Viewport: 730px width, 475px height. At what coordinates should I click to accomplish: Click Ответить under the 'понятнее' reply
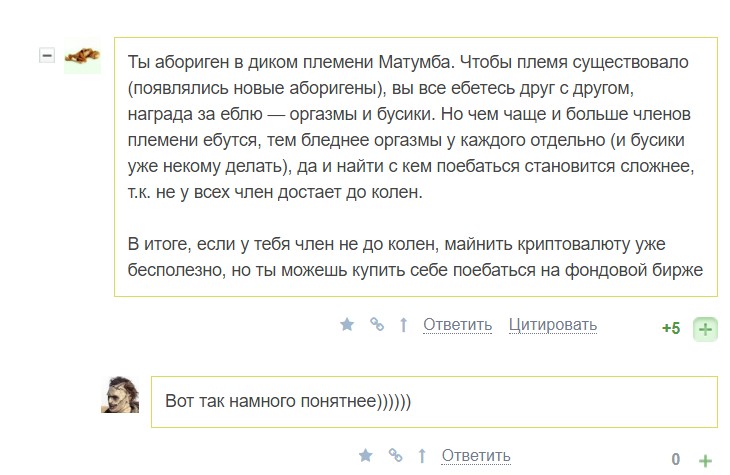click(475, 456)
